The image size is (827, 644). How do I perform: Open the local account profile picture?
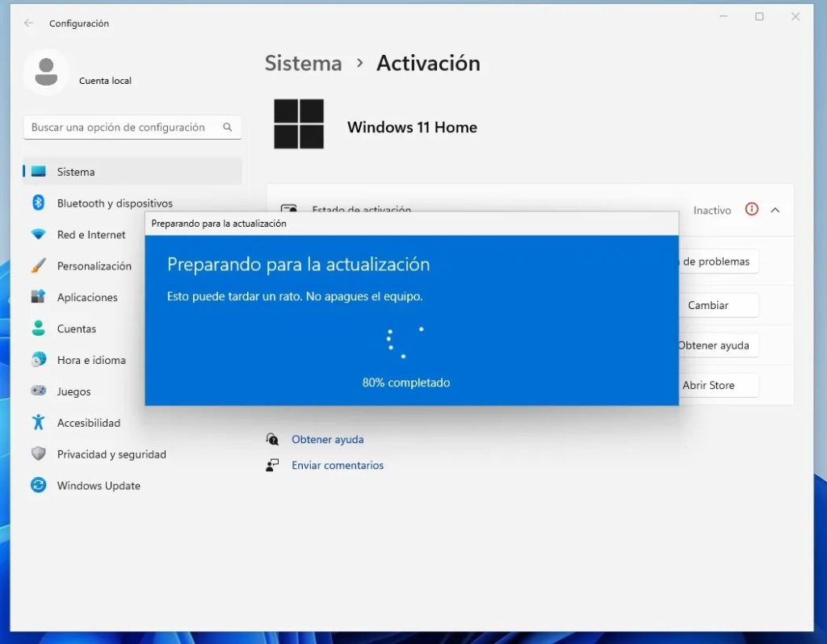tap(46, 72)
